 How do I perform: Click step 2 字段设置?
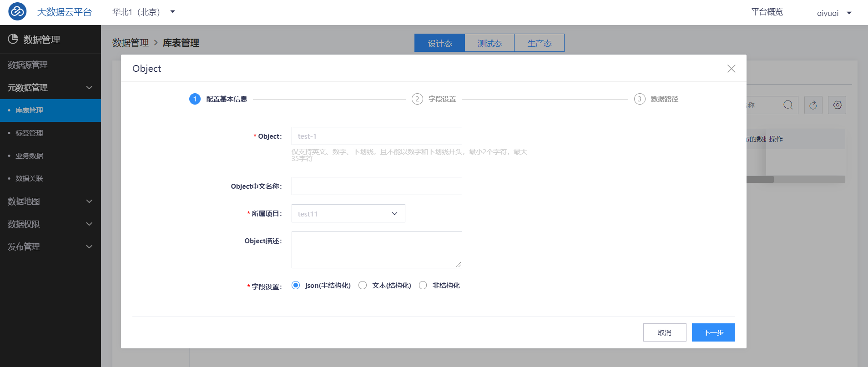pyautogui.click(x=434, y=99)
